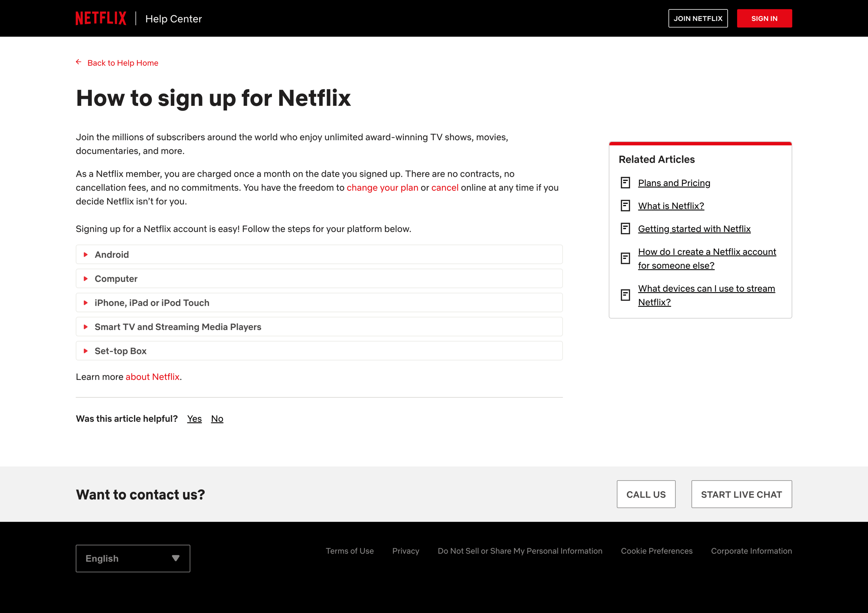The height and width of the screenshot is (613, 868).
Task: Go Back to Help Home
Action: (123, 63)
